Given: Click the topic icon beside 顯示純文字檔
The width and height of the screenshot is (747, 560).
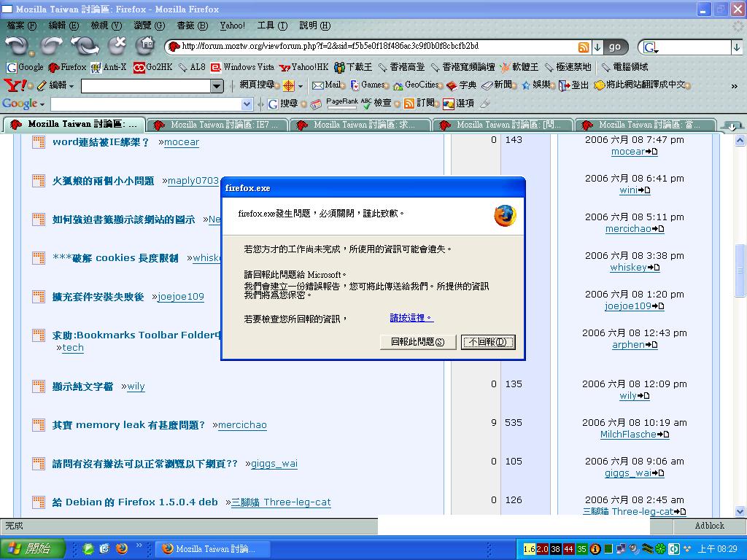Looking at the screenshot, I should click(39, 386).
